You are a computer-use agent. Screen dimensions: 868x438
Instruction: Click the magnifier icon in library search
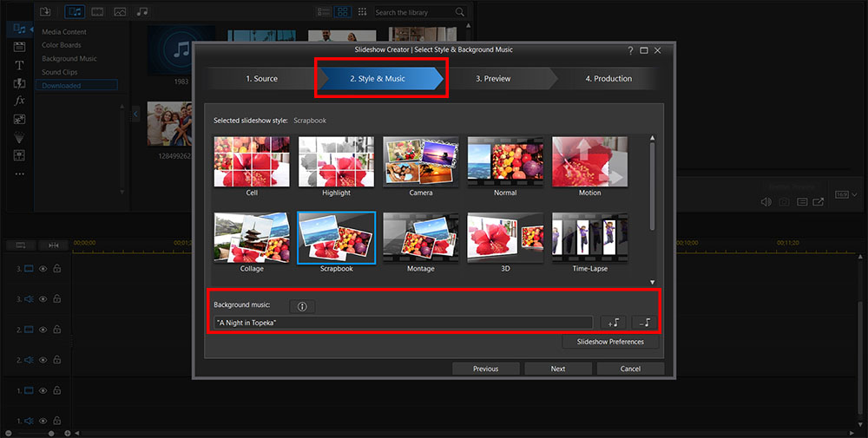(x=459, y=11)
